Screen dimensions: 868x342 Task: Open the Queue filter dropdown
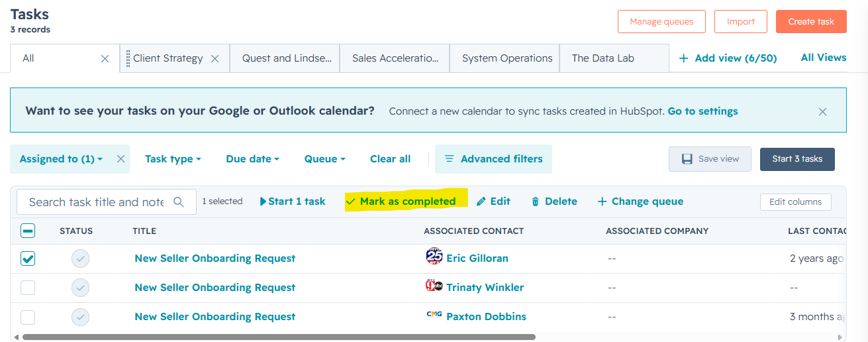click(324, 159)
